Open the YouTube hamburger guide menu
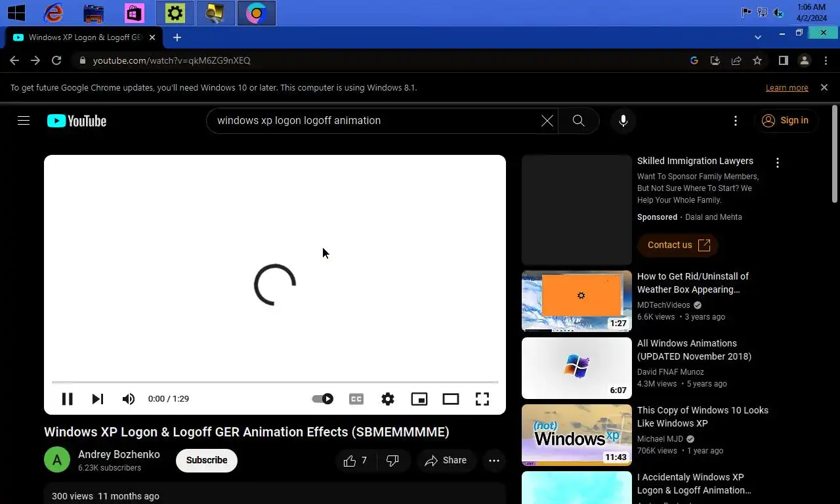The image size is (840, 504). click(x=24, y=121)
